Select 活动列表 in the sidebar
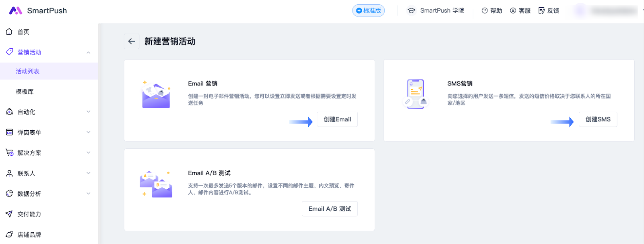The height and width of the screenshot is (244, 644). (x=28, y=71)
